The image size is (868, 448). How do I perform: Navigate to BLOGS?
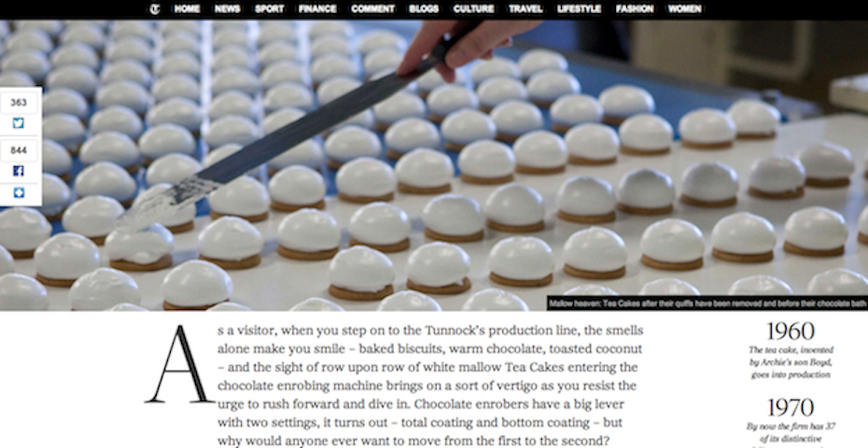point(424,8)
